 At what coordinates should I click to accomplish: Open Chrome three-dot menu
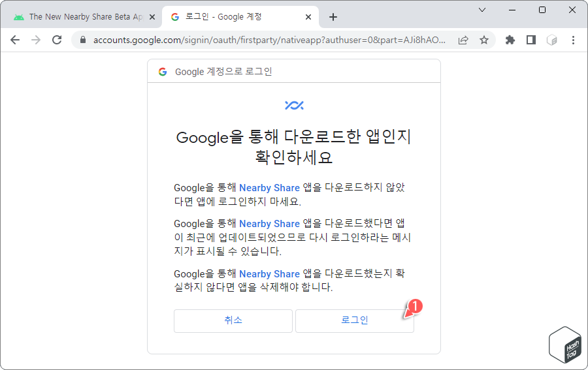(x=573, y=40)
